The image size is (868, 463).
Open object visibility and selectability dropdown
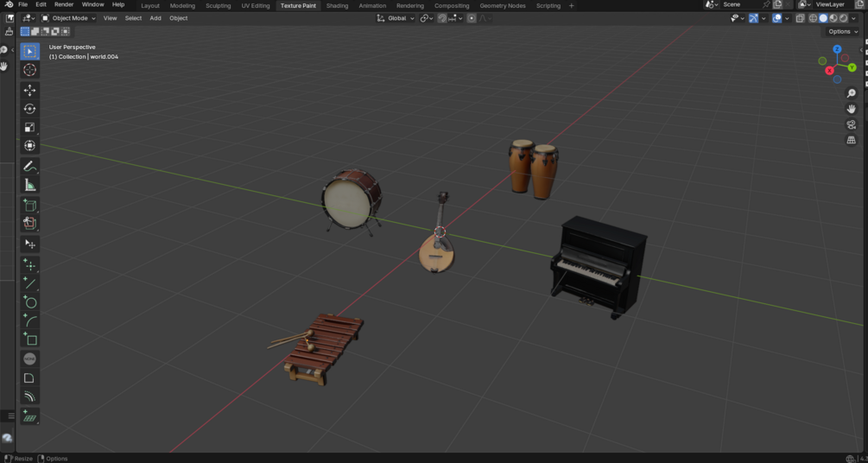tap(737, 18)
